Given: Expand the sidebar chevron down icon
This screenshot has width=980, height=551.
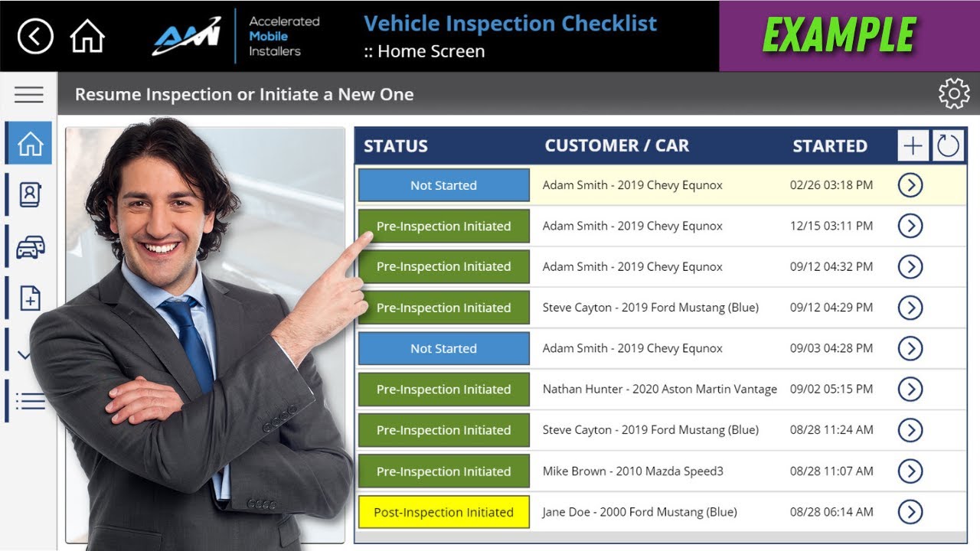Looking at the screenshot, I should click(x=24, y=354).
